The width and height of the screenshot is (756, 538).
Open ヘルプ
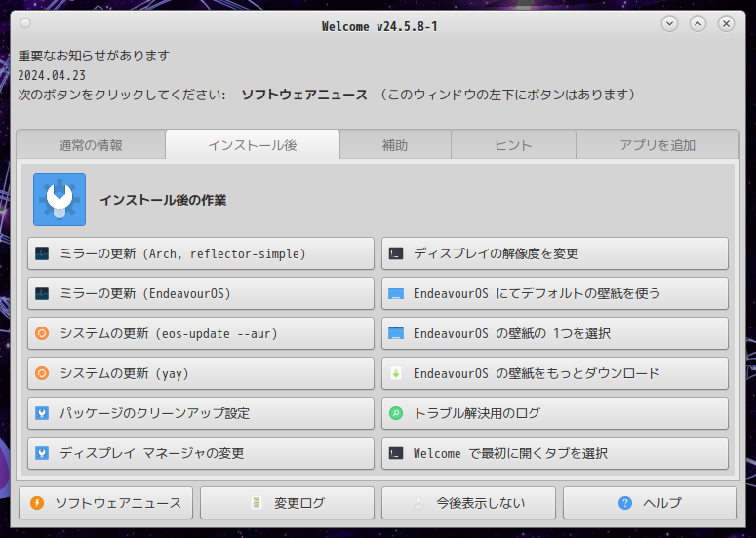click(x=650, y=503)
